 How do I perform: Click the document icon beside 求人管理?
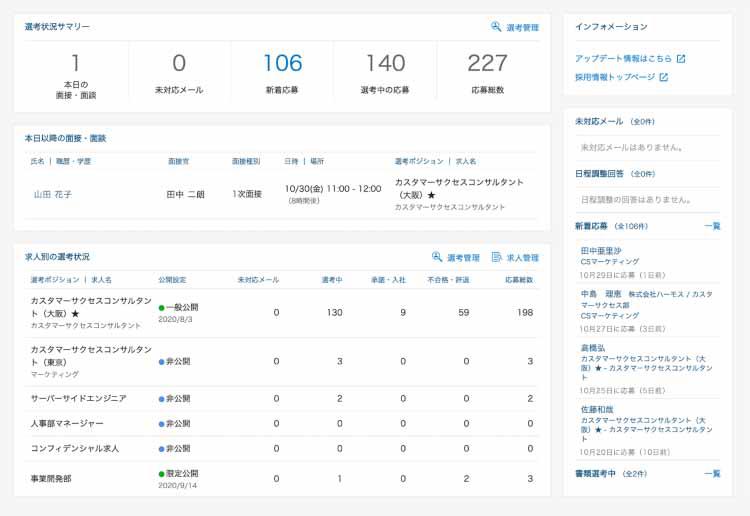tap(496, 257)
